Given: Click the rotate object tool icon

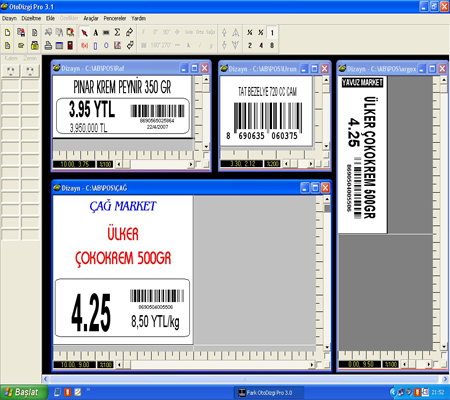Looking at the screenshot, I should (130, 45).
